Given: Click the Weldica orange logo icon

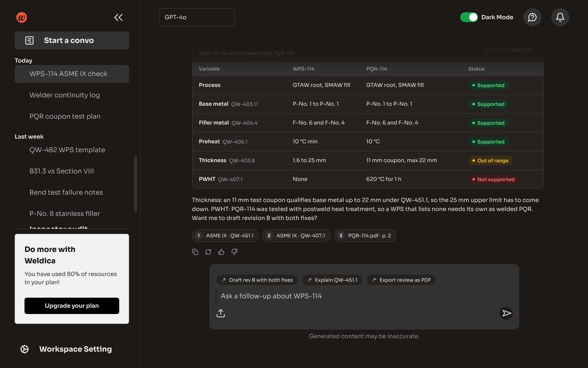Looking at the screenshot, I should coord(22,17).
